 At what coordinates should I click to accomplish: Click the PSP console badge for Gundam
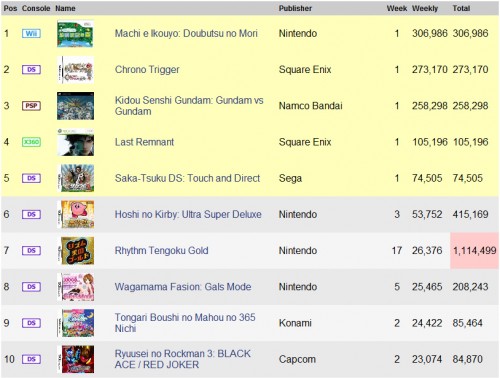[31, 106]
